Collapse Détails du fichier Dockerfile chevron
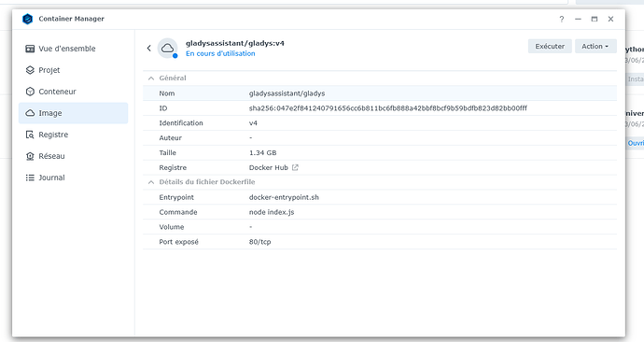Viewport: 644px width, 342px height. (151, 182)
